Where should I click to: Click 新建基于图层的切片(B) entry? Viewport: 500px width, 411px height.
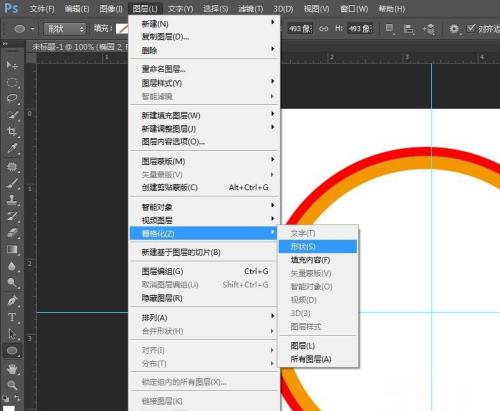pyautogui.click(x=204, y=252)
